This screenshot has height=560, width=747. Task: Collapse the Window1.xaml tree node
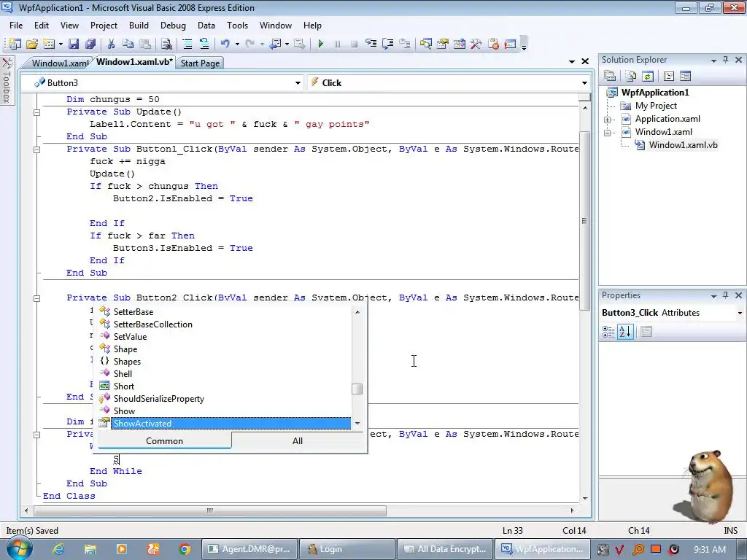(x=608, y=133)
